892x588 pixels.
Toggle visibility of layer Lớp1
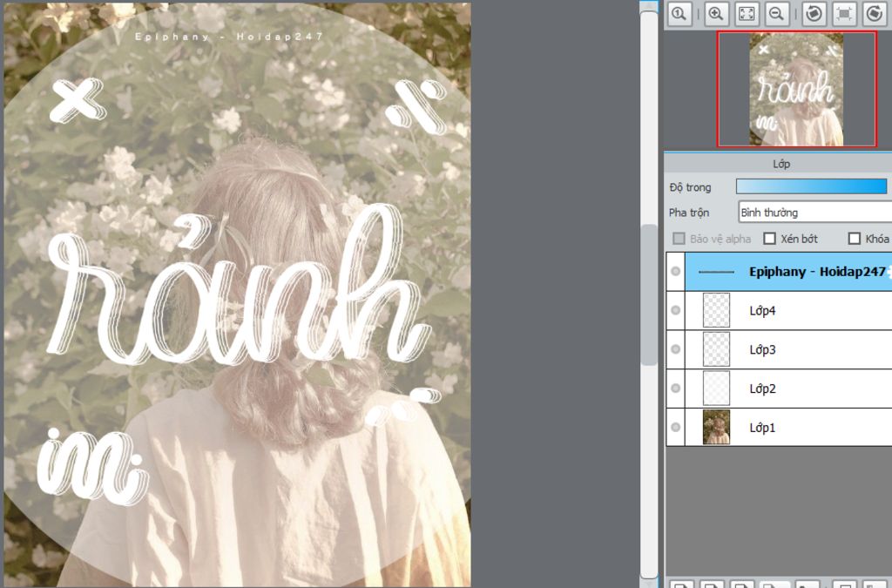pos(675,427)
